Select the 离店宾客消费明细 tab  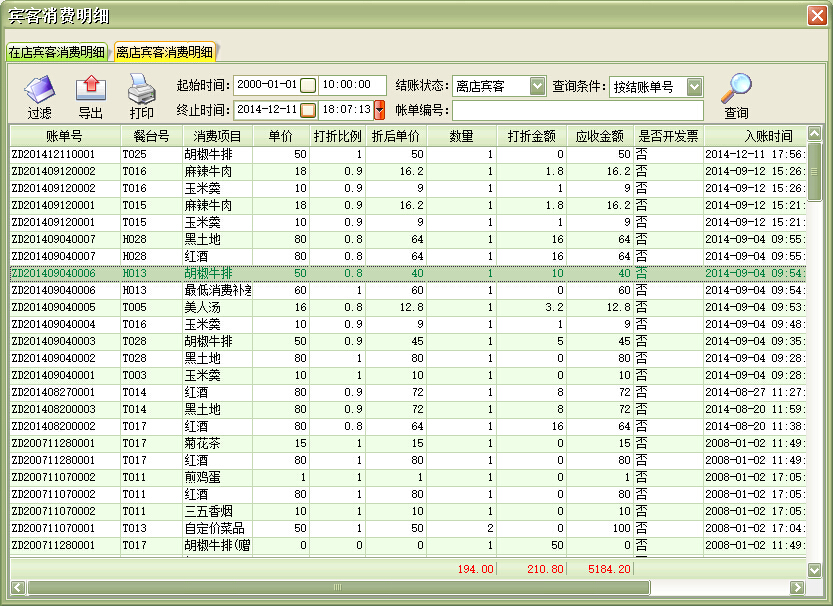click(164, 52)
